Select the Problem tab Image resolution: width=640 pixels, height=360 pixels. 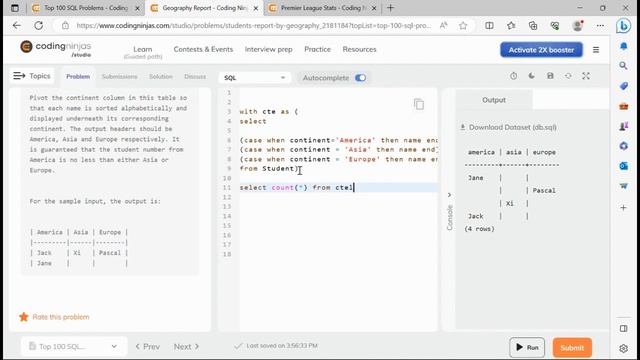pos(78,76)
